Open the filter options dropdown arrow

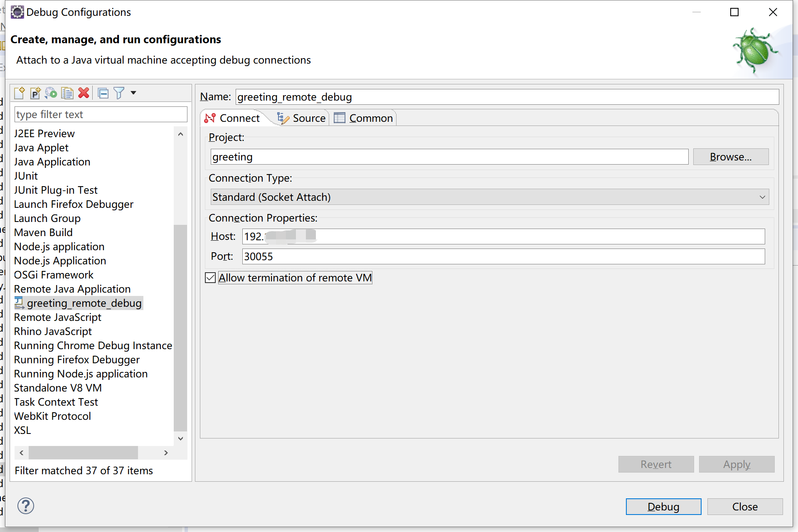click(x=132, y=93)
